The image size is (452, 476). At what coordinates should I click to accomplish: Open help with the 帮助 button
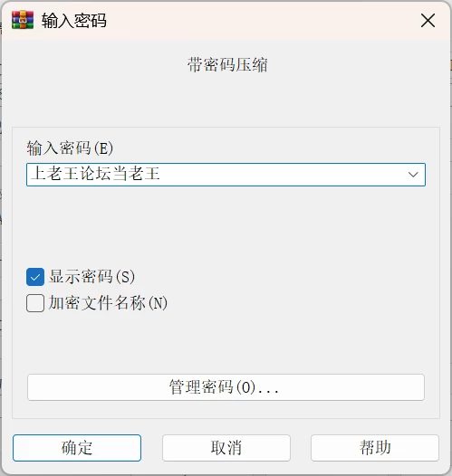coord(375,448)
